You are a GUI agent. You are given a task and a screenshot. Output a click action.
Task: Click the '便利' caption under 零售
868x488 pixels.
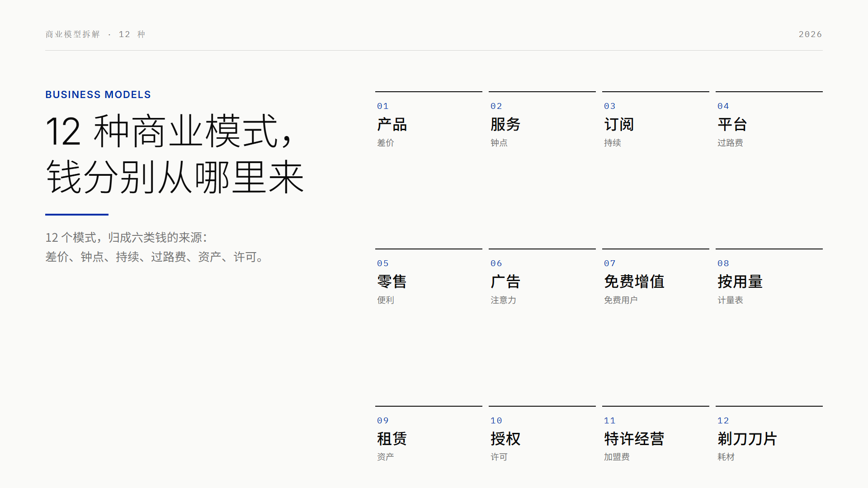[x=386, y=300]
